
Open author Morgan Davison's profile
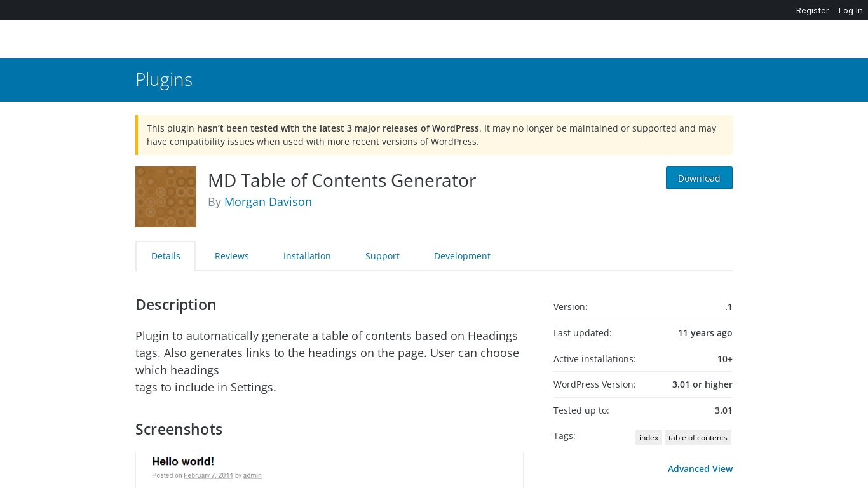tap(268, 201)
